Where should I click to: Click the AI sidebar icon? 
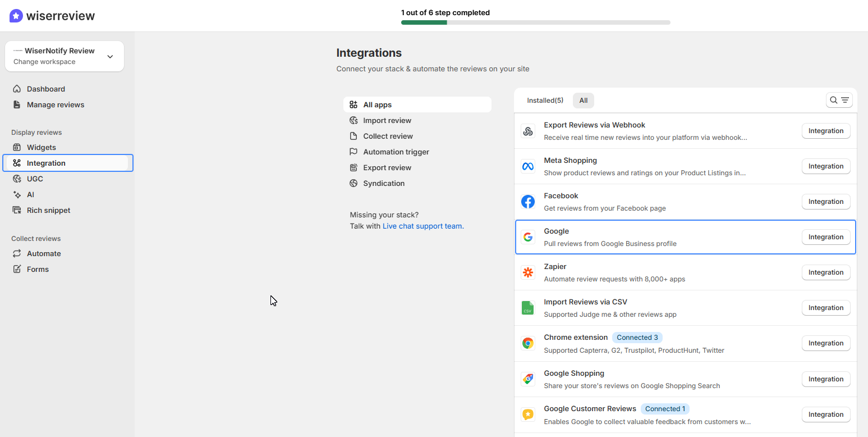tap(17, 194)
